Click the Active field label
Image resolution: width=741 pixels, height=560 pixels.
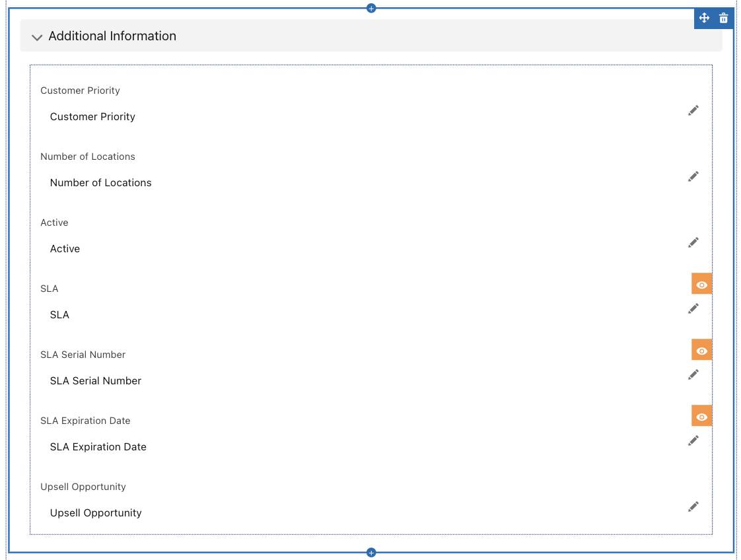[54, 223]
